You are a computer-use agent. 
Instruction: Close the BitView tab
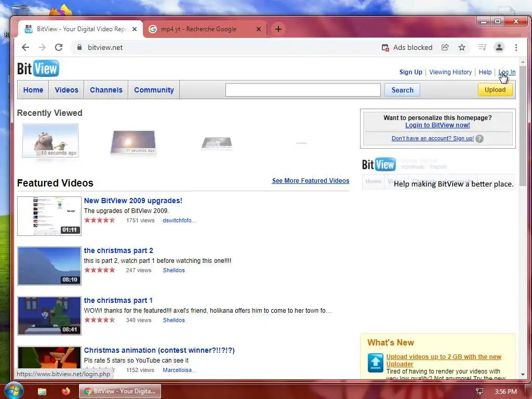pos(135,29)
